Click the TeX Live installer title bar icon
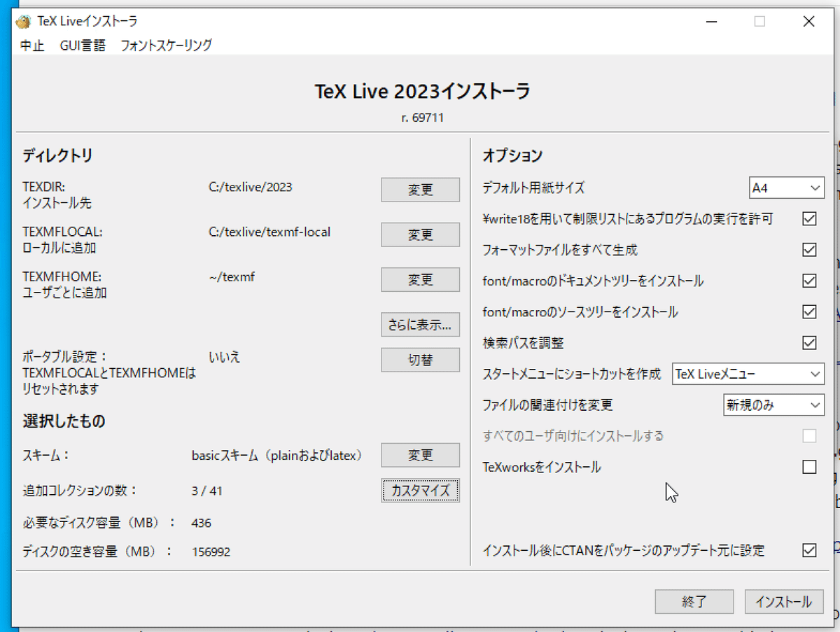This screenshot has width=840, height=632. (24, 22)
